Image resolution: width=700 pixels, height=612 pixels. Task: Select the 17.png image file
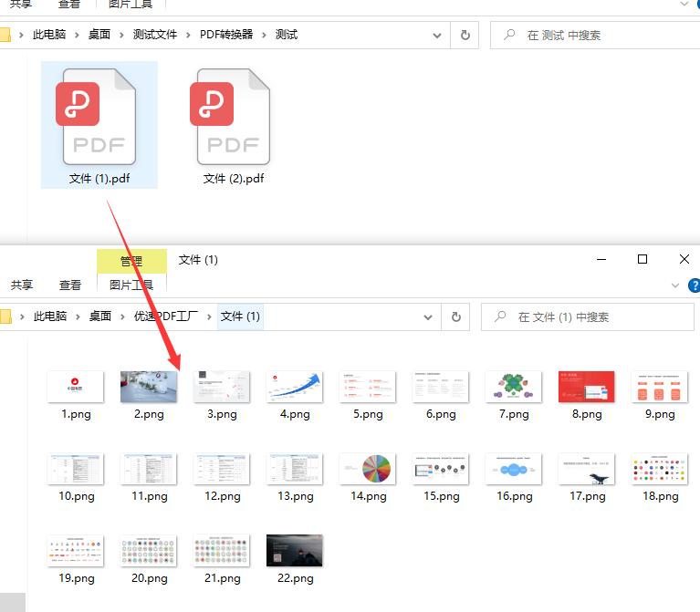(x=587, y=469)
